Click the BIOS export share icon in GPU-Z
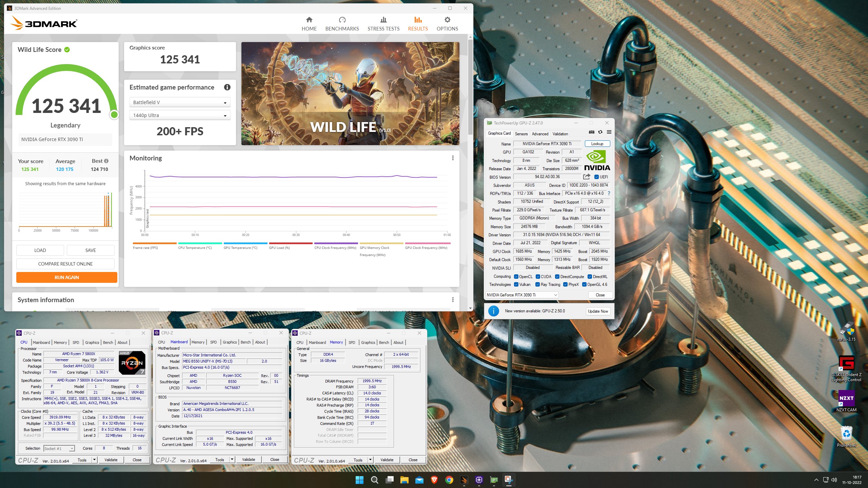868x488 pixels. click(587, 177)
